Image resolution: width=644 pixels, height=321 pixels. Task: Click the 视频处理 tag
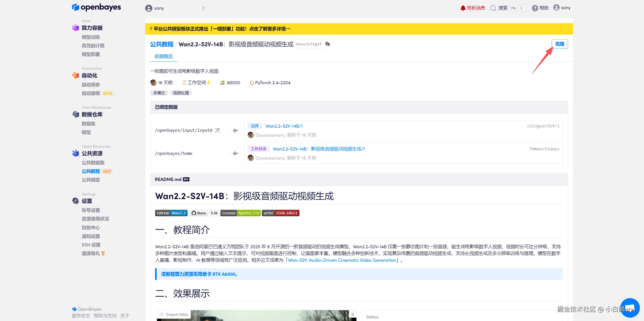[x=181, y=93]
